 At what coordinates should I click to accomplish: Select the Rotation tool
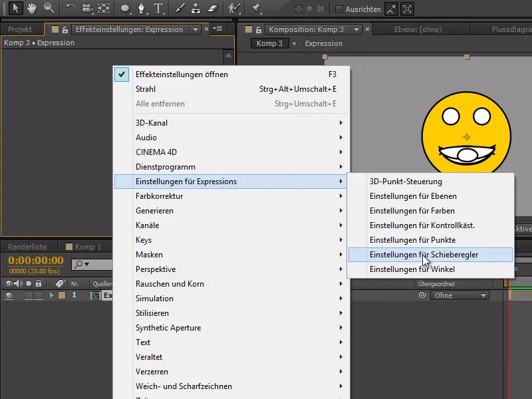point(70,9)
